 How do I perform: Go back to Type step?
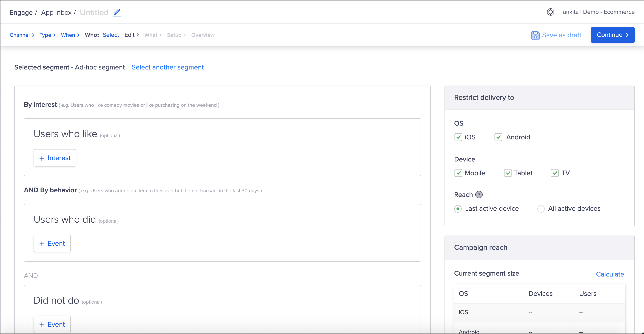[45, 35]
